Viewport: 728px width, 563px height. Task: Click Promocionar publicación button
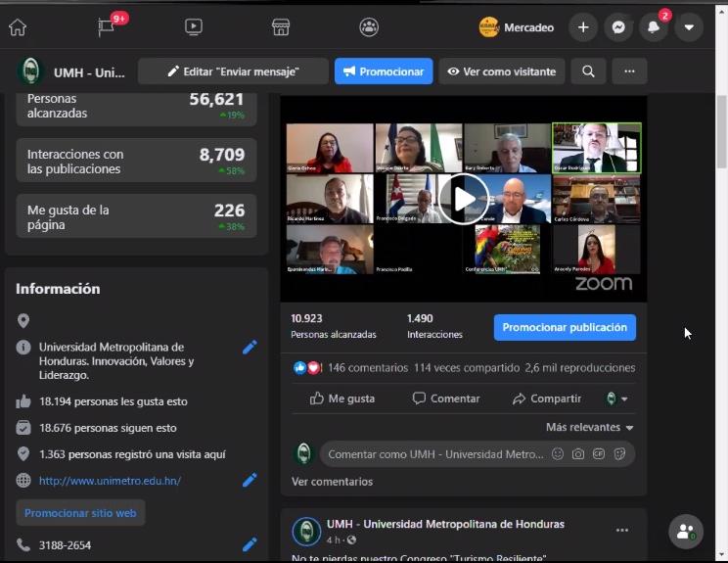click(x=565, y=327)
